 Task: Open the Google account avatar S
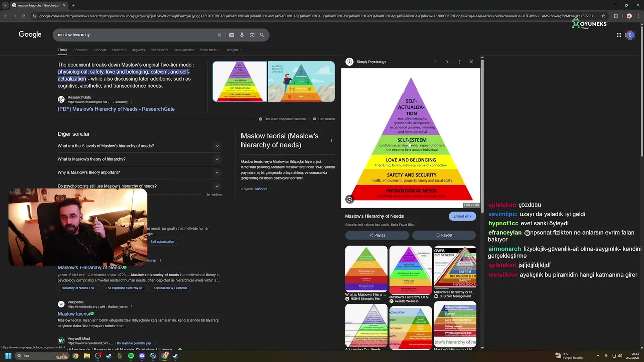click(x=630, y=35)
